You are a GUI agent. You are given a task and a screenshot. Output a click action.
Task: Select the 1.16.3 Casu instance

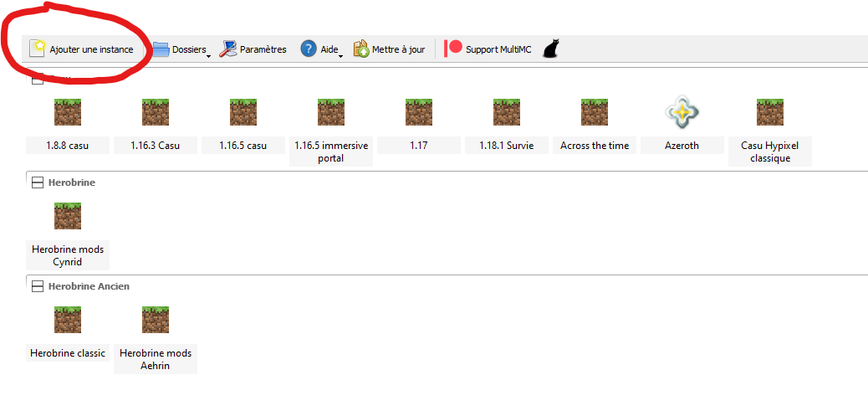[156, 126]
